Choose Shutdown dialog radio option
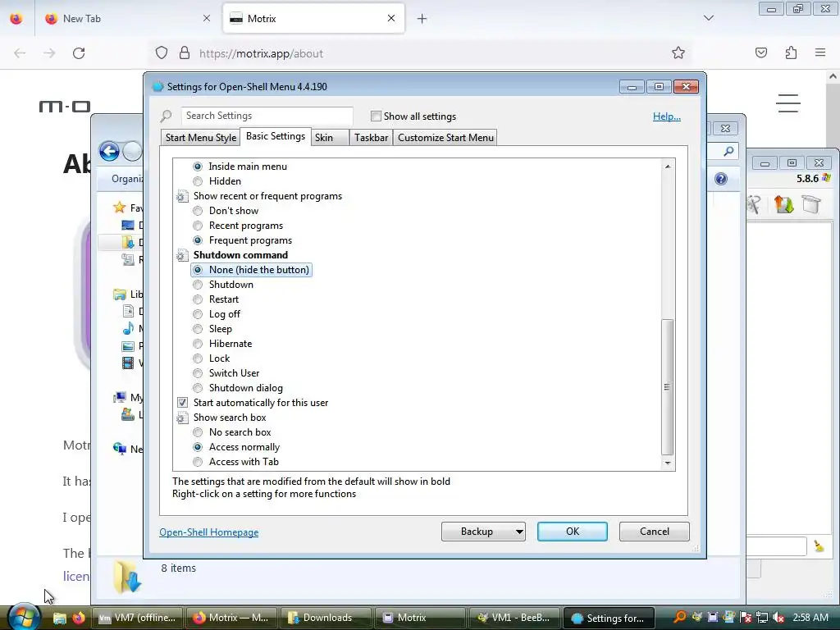The image size is (840, 630). pyautogui.click(x=198, y=388)
